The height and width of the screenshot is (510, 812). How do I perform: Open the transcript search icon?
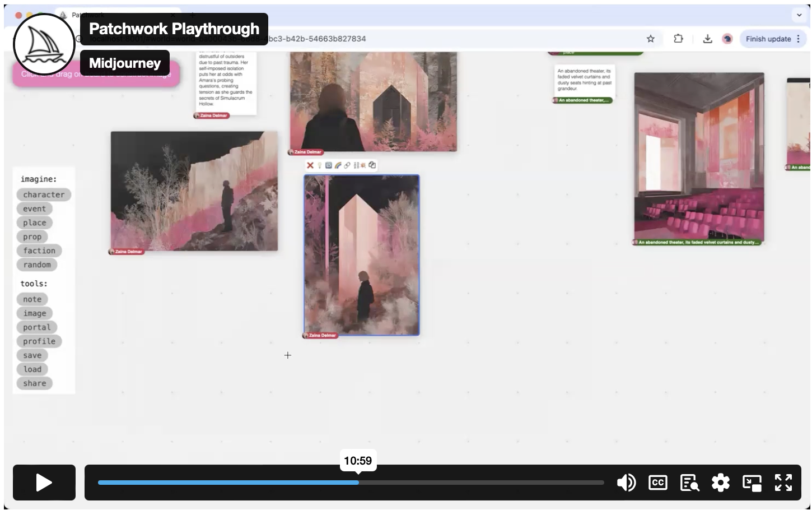click(689, 483)
